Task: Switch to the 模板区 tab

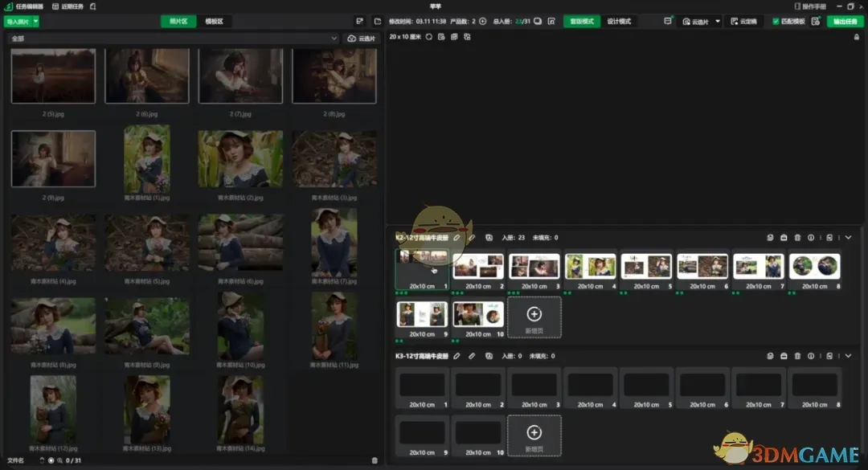Action: [214, 22]
